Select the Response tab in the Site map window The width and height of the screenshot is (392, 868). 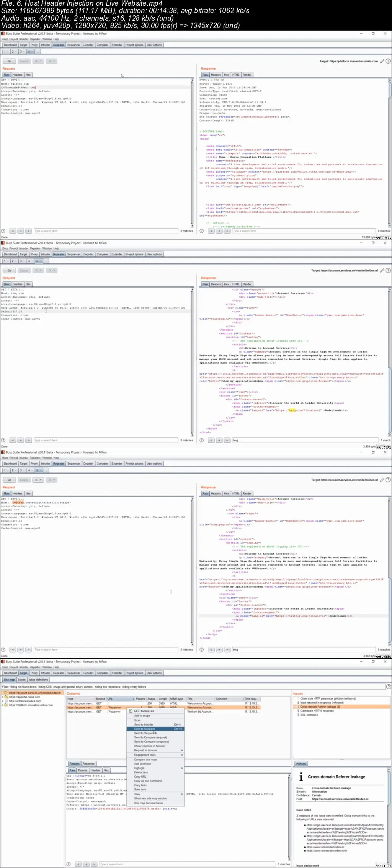[x=88, y=764]
